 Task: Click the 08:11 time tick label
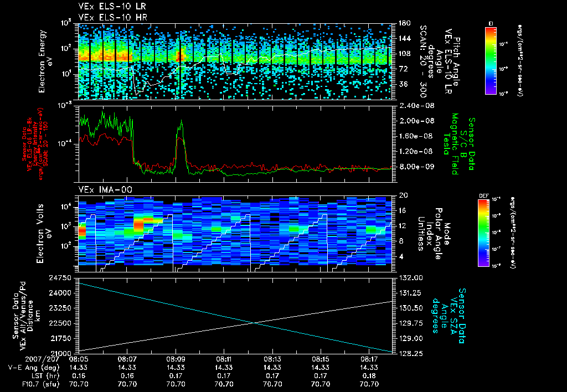click(x=224, y=360)
